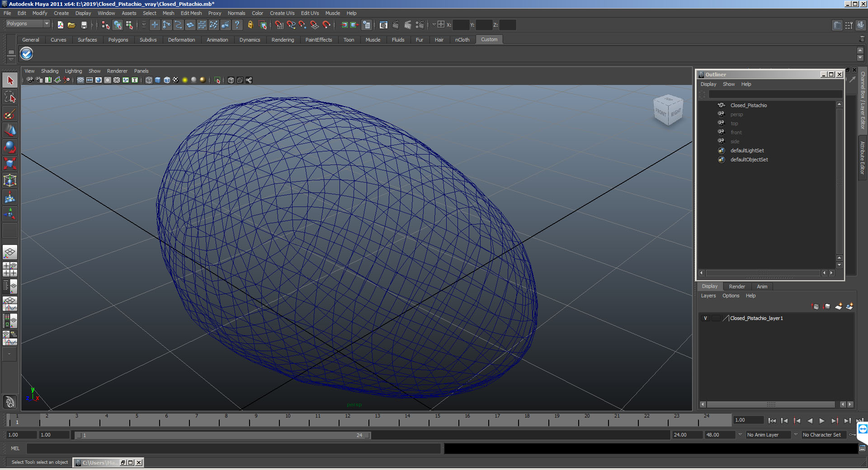Click the Snap to grids magnet icon
868x470 pixels.
point(279,25)
